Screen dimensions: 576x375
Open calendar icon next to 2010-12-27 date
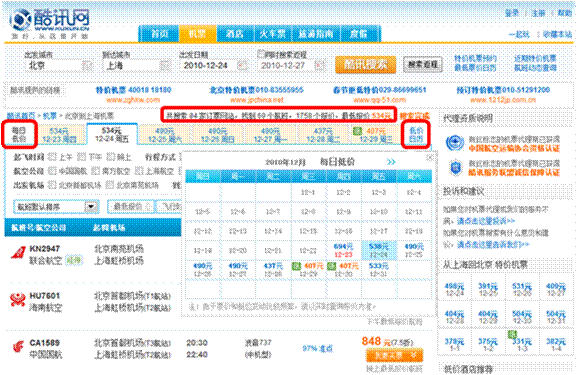click(320, 66)
